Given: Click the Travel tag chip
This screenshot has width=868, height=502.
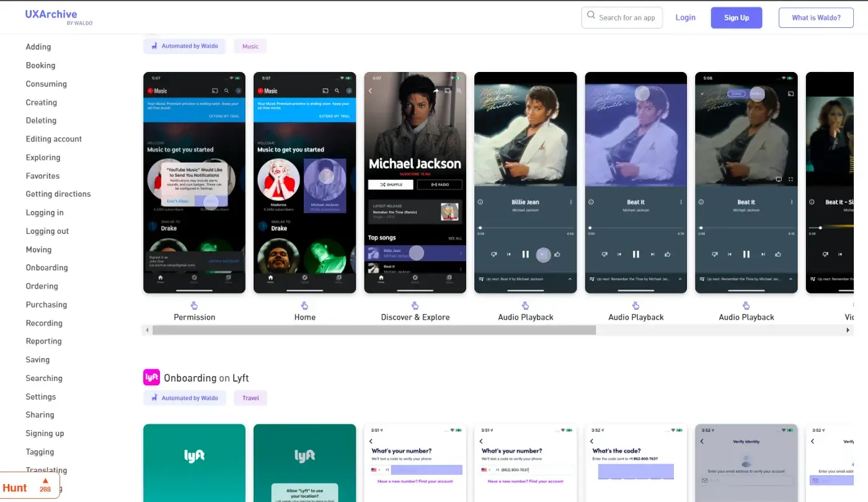Looking at the screenshot, I should (250, 398).
